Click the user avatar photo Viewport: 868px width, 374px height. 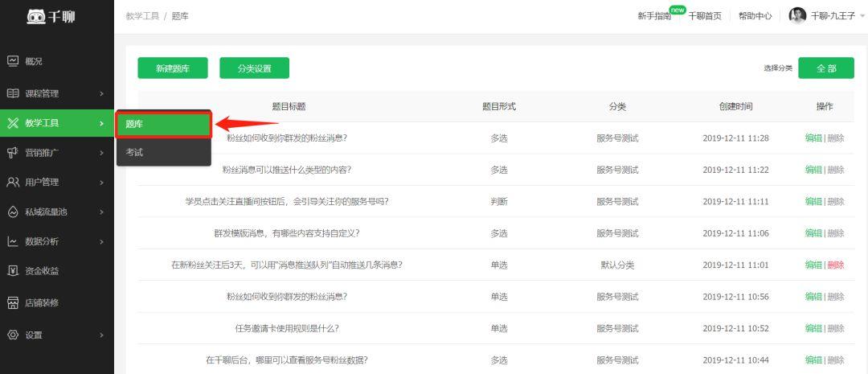(797, 16)
